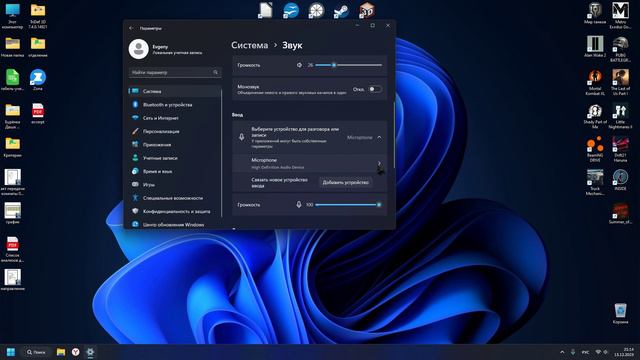This screenshot has width=640, height=360.
Task: Open File Explorer from taskbar
Action: tap(61, 352)
